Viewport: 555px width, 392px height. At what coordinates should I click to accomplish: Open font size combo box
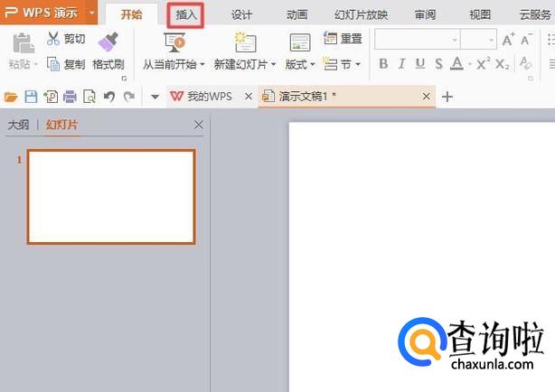478,40
